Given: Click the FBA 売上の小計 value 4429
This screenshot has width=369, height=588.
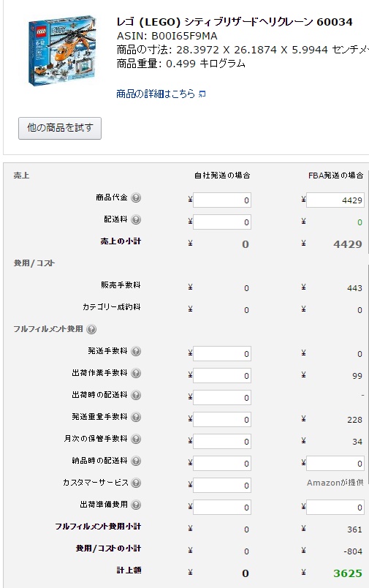Looking at the screenshot, I should coord(348,244).
